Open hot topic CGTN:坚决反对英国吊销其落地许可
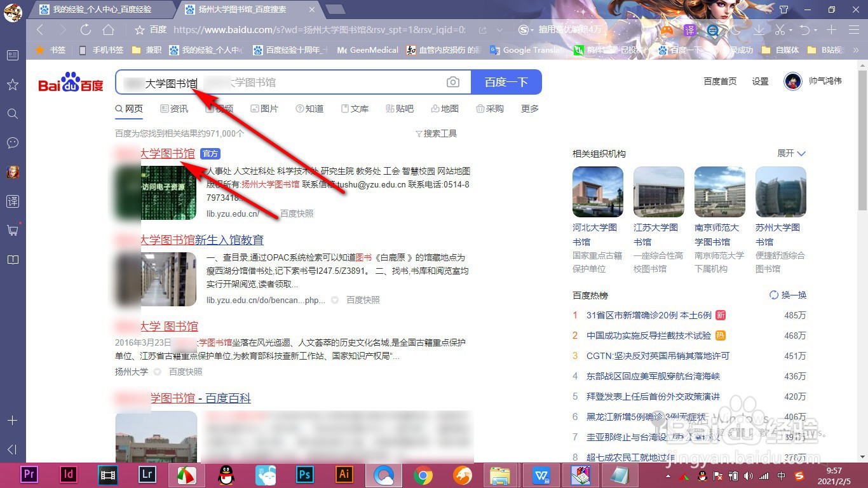Image resolution: width=868 pixels, height=488 pixels. click(658, 356)
